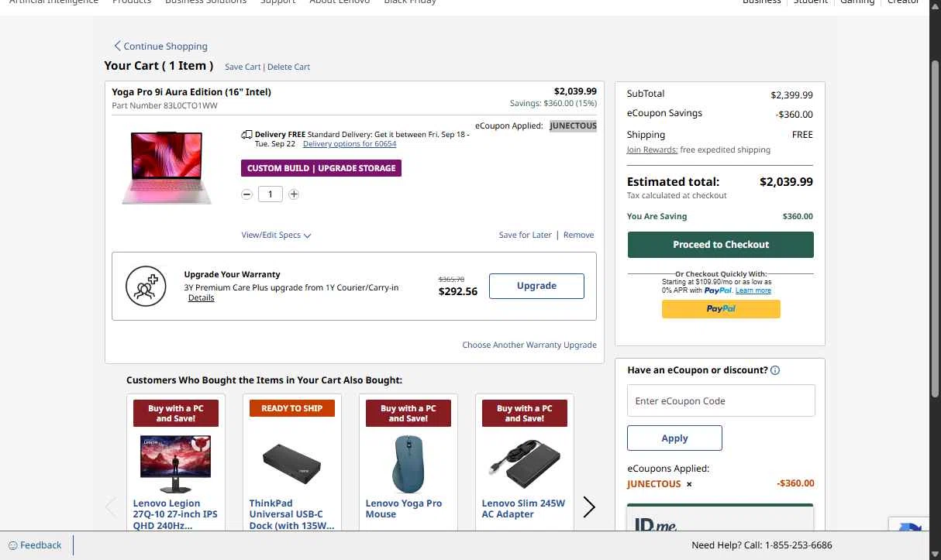Screen dimensions: 941x560
Task: Open Black Friday menu item
Action: [x=410, y=2]
